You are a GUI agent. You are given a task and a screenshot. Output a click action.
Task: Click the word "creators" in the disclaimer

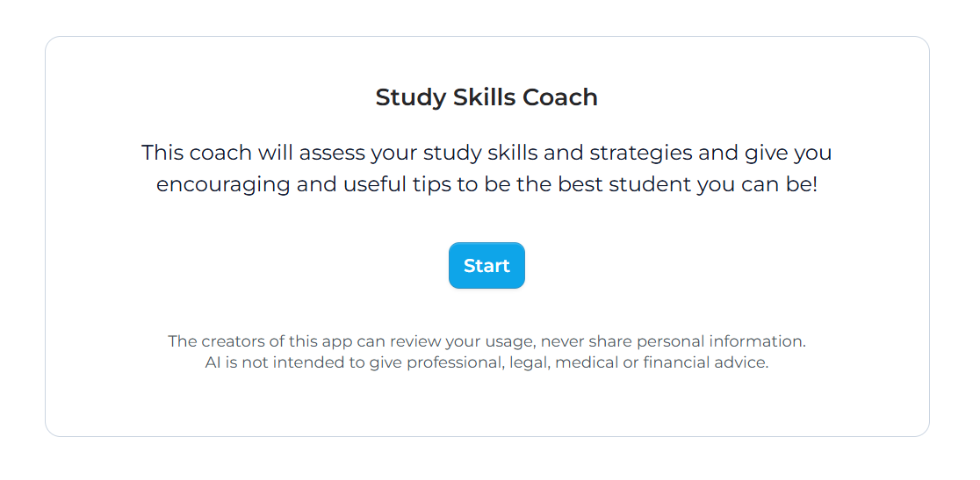click(232, 341)
